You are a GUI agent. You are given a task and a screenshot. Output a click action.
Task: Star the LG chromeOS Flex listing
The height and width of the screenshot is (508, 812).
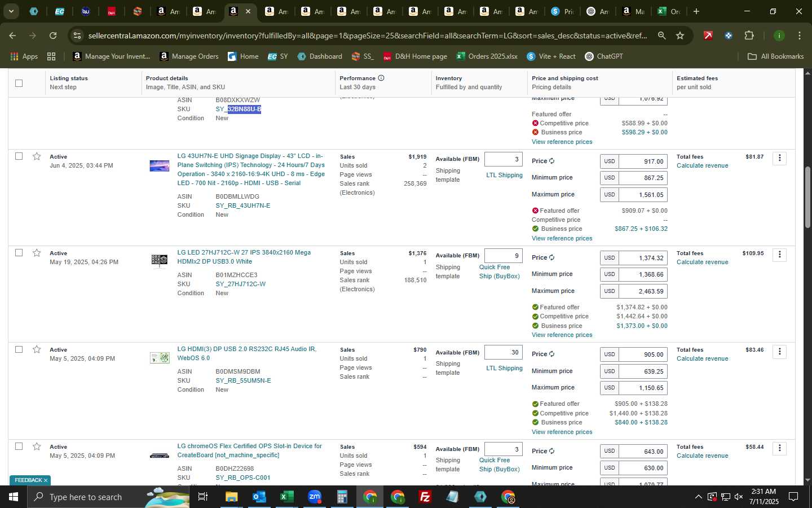tap(37, 446)
